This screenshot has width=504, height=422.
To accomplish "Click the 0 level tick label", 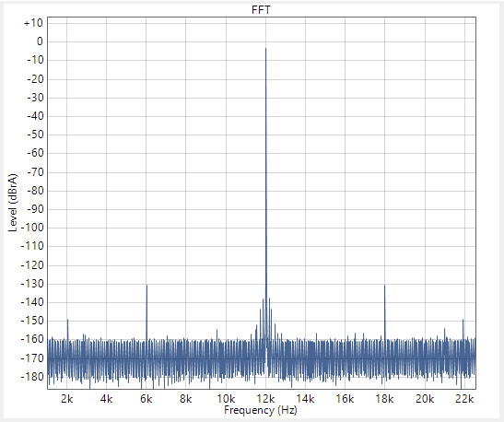I will (x=40, y=41).
